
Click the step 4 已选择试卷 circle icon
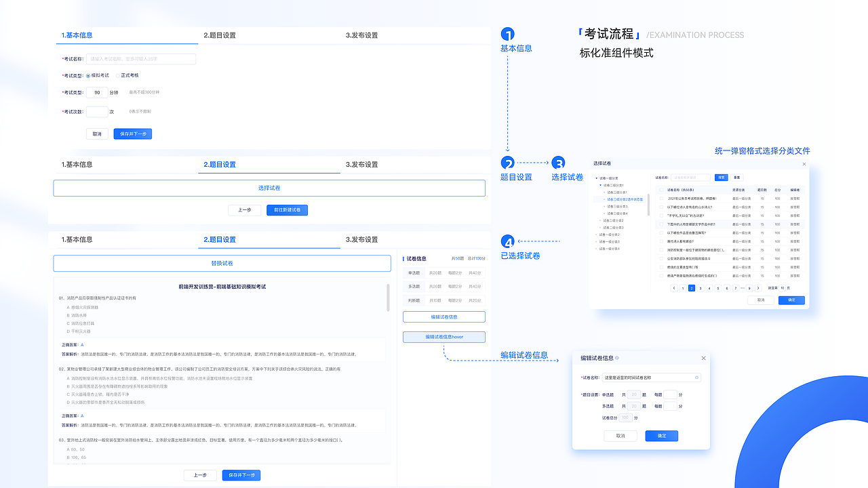(508, 241)
